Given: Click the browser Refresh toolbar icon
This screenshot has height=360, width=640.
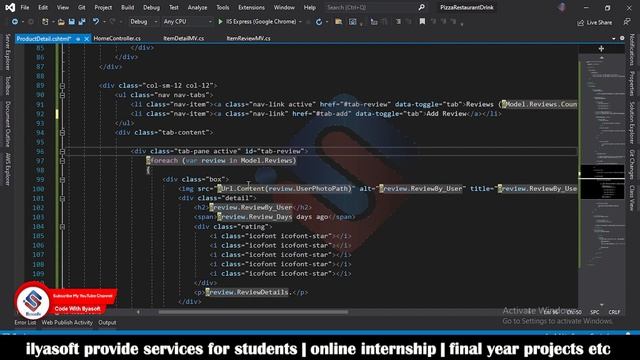Looking at the screenshot, I should [319, 22].
